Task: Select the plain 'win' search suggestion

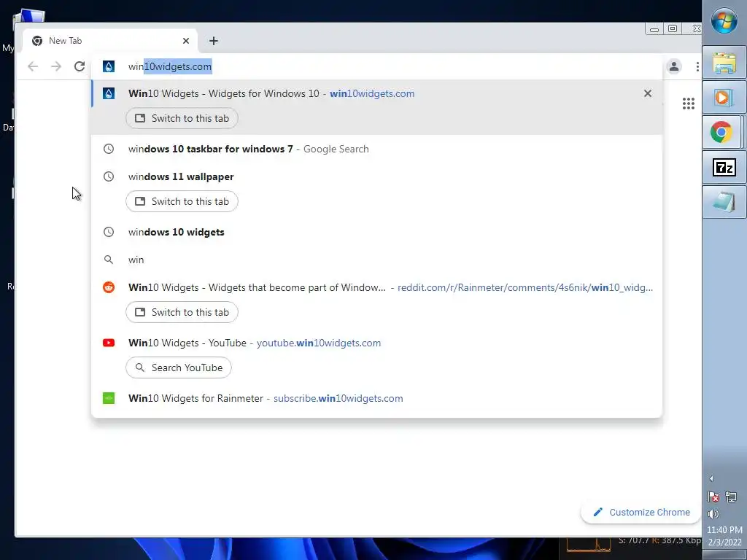Action: 376,260
